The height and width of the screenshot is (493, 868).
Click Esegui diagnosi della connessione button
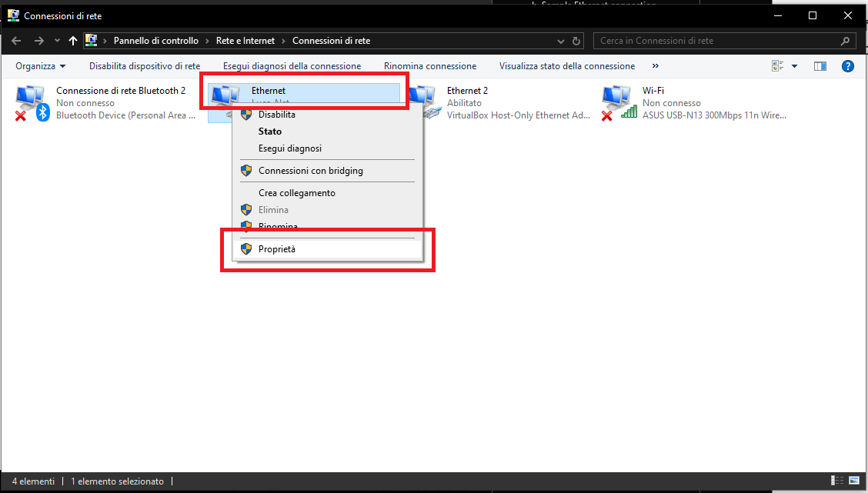pos(292,66)
